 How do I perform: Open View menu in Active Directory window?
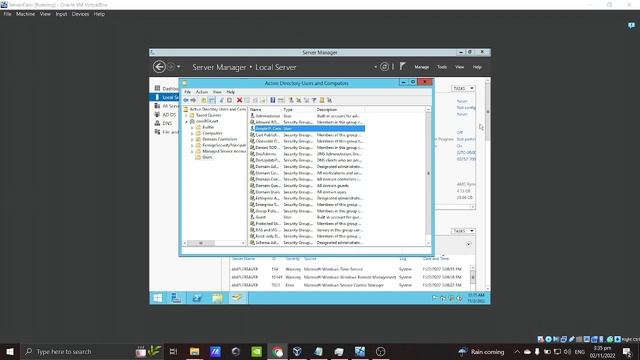pos(217,92)
